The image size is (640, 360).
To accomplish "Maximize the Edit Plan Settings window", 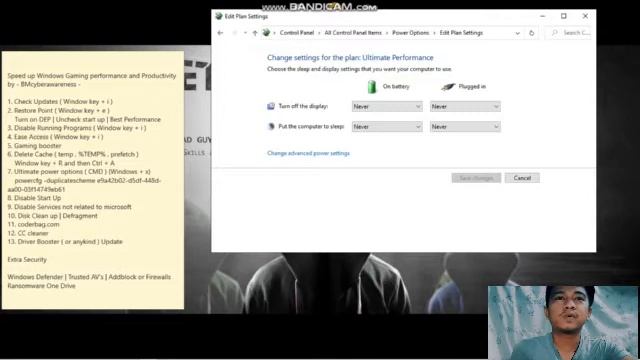I will pos(564,16).
